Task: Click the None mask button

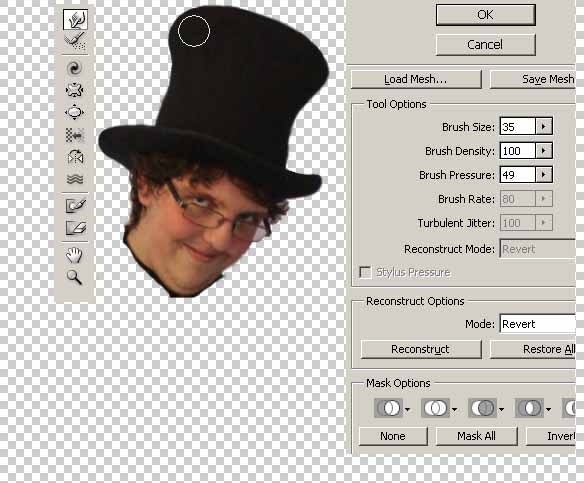Action: (x=393, y=436)
